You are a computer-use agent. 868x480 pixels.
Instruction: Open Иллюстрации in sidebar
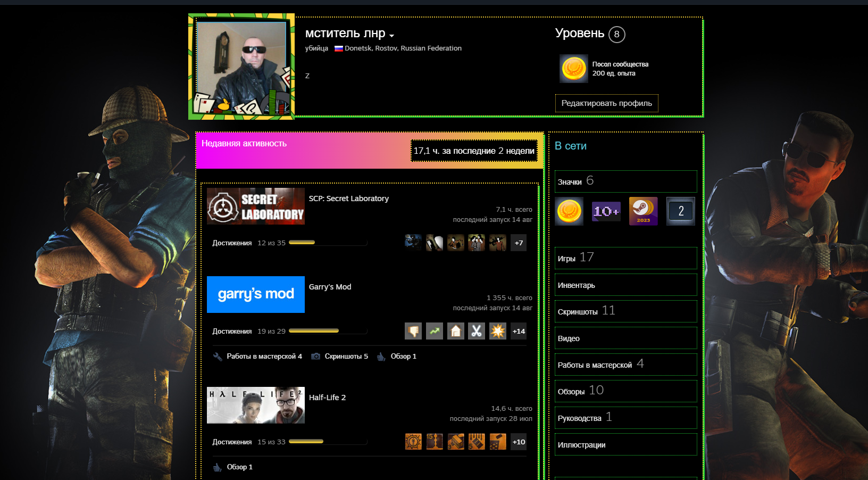[x=625, y=444]
